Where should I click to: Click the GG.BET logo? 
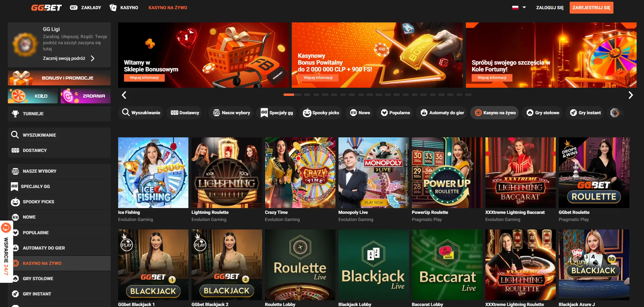click(x=46, y=7)
